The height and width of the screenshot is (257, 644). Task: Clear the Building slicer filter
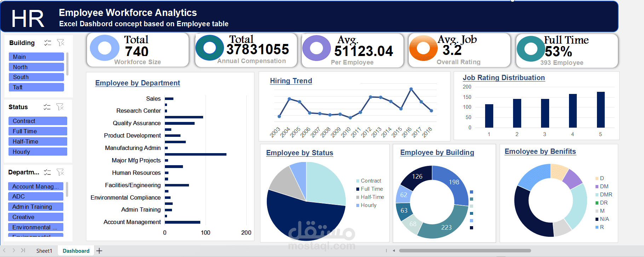click(x=61, y=43)
